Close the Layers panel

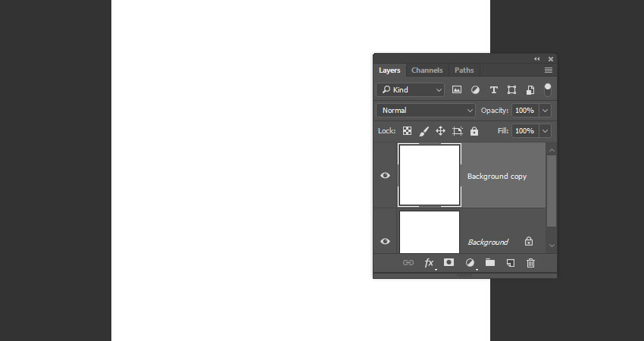click(x=551, y=59)
